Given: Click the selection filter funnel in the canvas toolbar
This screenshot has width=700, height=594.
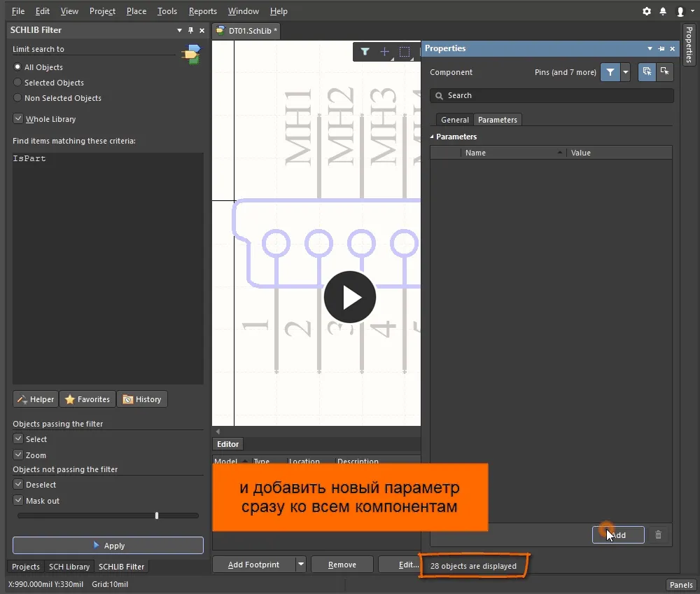Looking at the screenshot, I should [365, 52].
